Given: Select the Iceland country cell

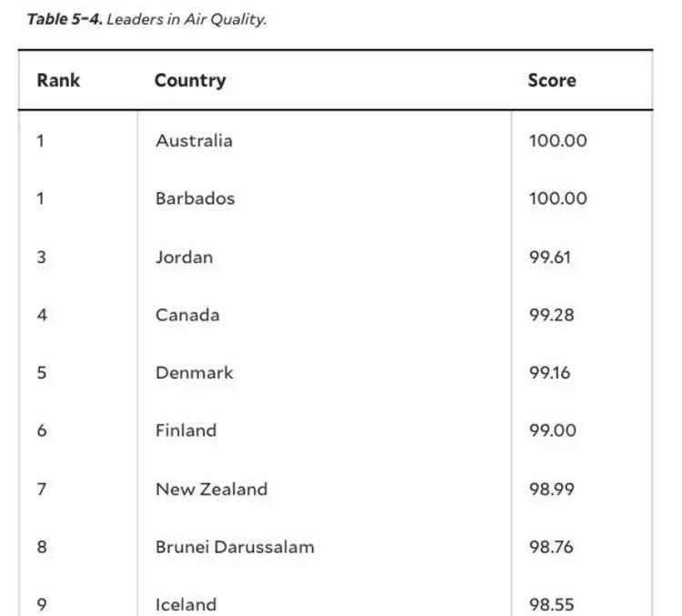Looking at the screenshot, I should pyautogui.click(x=186, y=604).
